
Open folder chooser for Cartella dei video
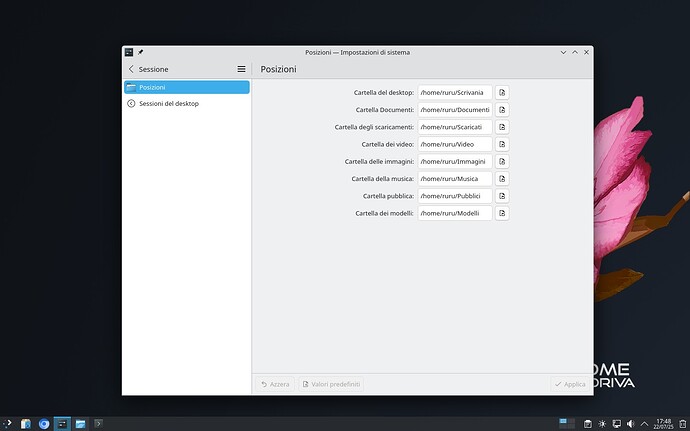pos(502,144)
